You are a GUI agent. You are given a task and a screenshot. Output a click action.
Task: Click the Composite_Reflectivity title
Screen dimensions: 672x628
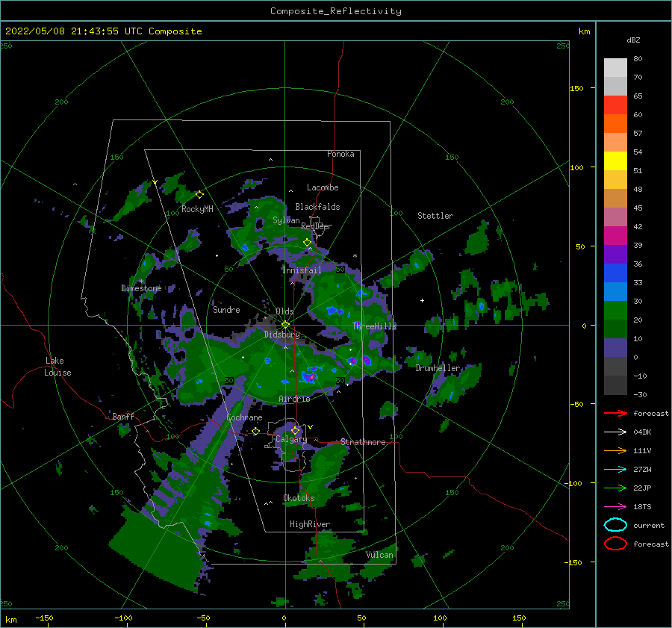[x=336, y=11]
